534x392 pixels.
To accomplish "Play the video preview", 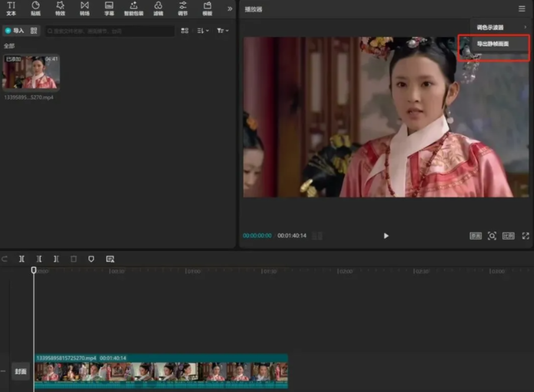I will coord(386,236).
